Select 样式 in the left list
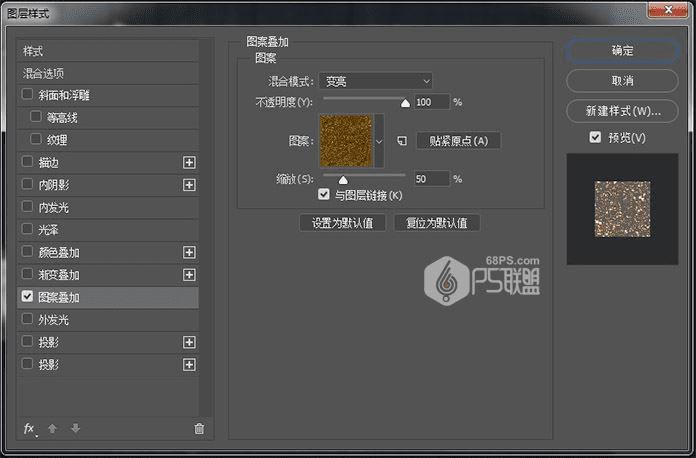Screen dimensions: 696x458 coord(108,51)
